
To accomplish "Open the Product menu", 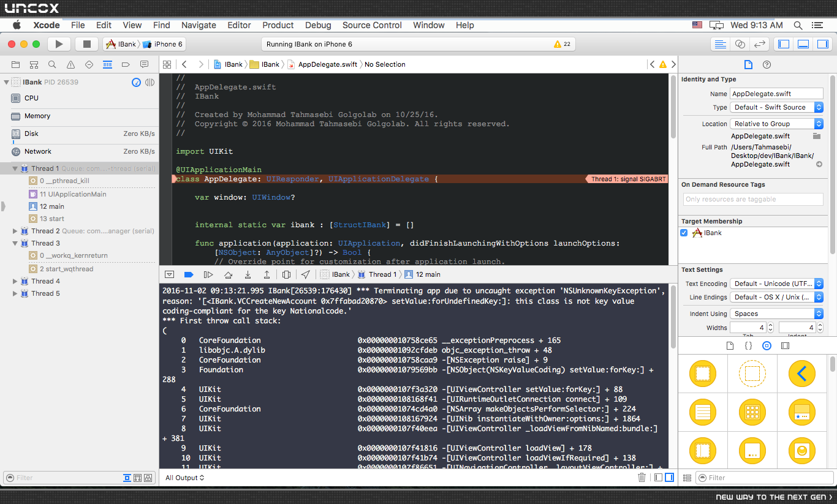I will 278,25.
